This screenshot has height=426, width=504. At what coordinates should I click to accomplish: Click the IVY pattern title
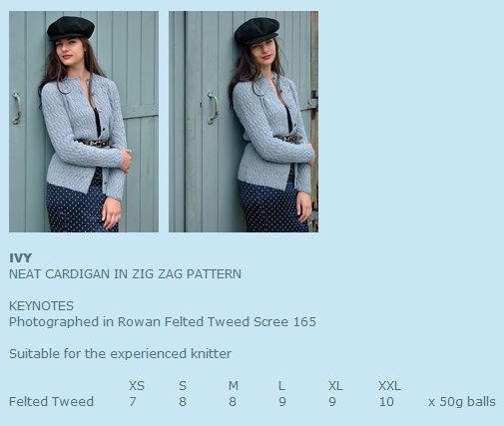[x=20, y=258]
